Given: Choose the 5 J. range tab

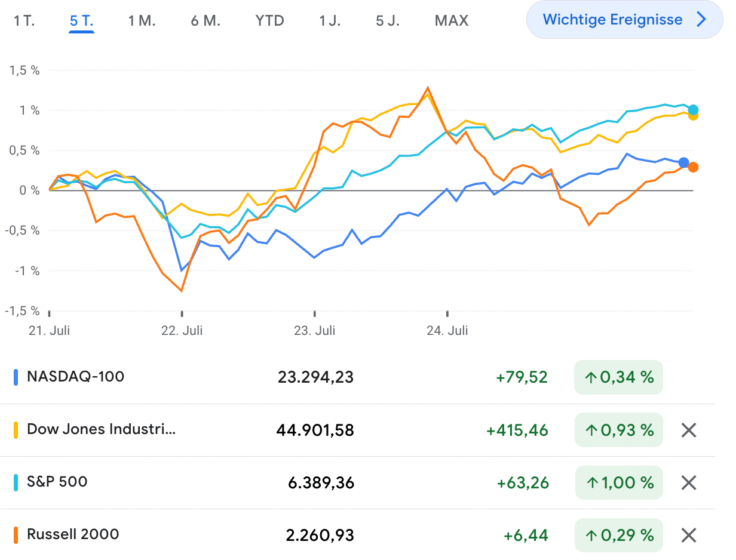Looking at the screenshot, I should (388, 21).
